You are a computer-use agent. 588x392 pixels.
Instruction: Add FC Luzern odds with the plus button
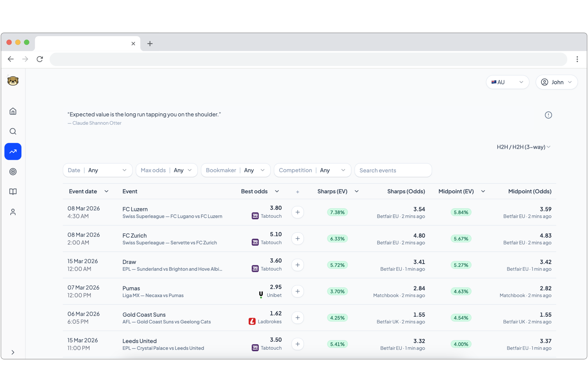click(x=297, y=212)
